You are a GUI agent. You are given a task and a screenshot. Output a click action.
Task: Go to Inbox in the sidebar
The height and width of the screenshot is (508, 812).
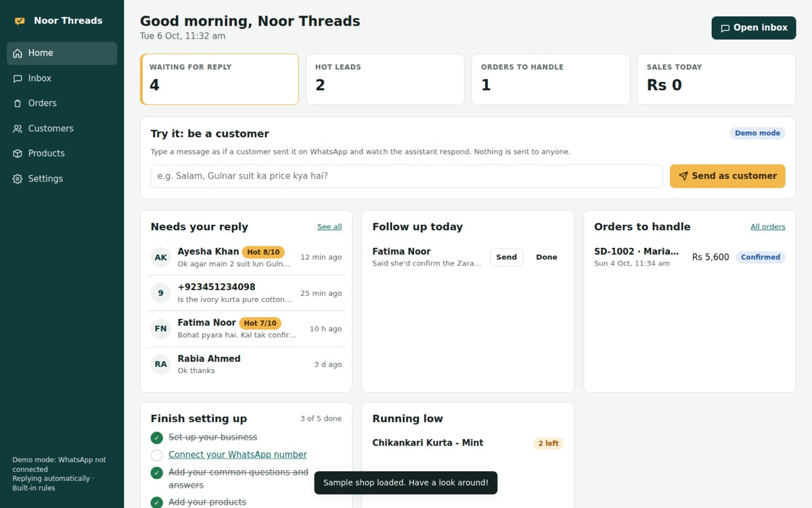[x=62, y=79]
